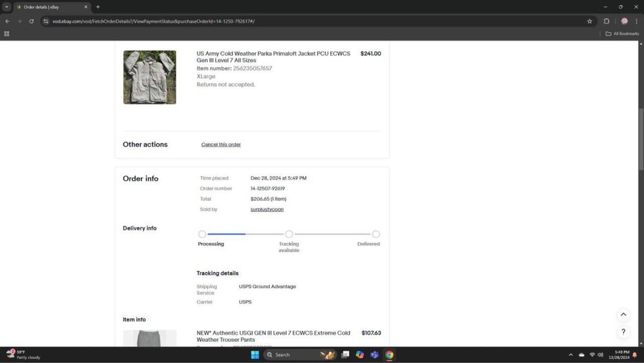Open the volume speaker icon
Viewport: 644px width, 363px height.
600,355
